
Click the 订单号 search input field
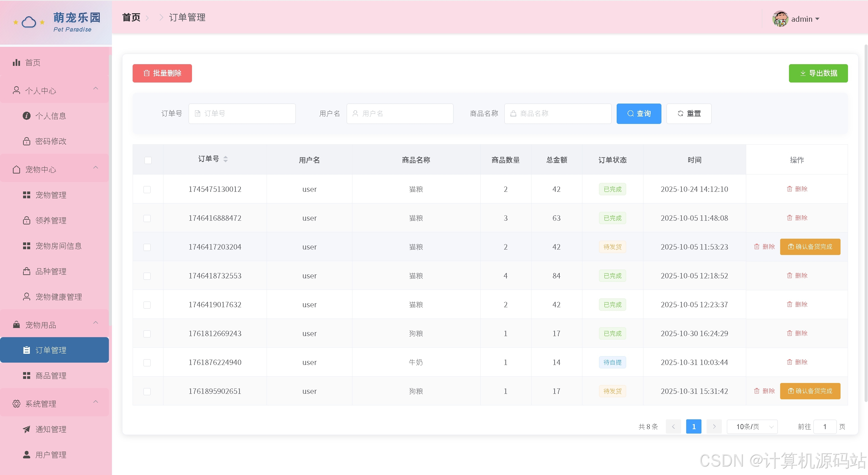tap(242, 114)
